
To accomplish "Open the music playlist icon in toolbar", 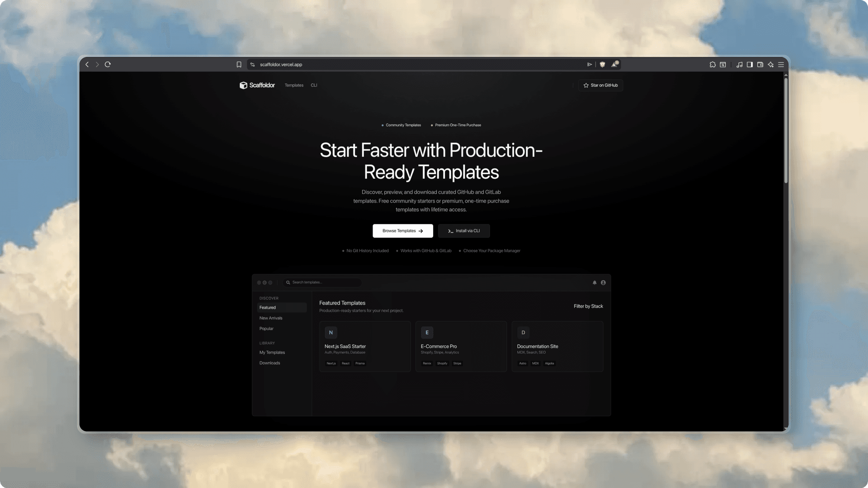I will (x=739, y=65).
